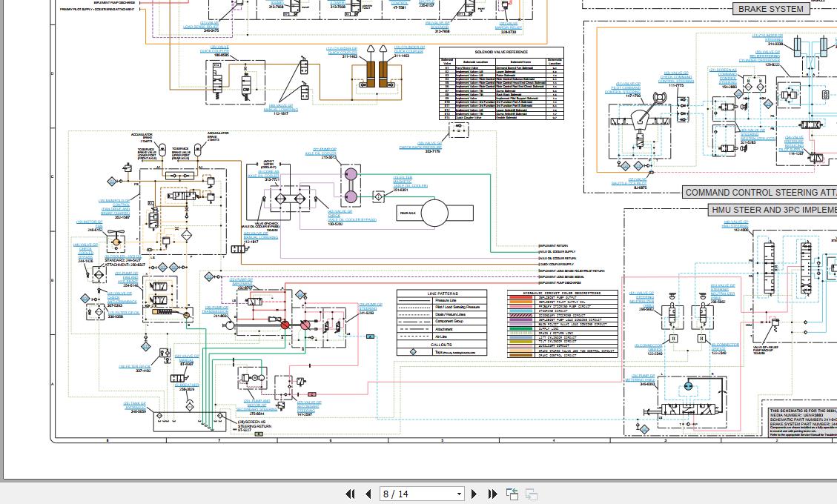
Task: Advance to the next page arrow
Action: click(474, 494)
